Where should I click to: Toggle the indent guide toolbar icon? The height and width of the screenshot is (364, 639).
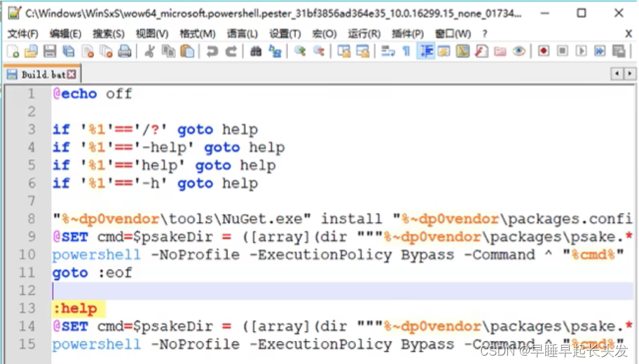pos(425,51)
